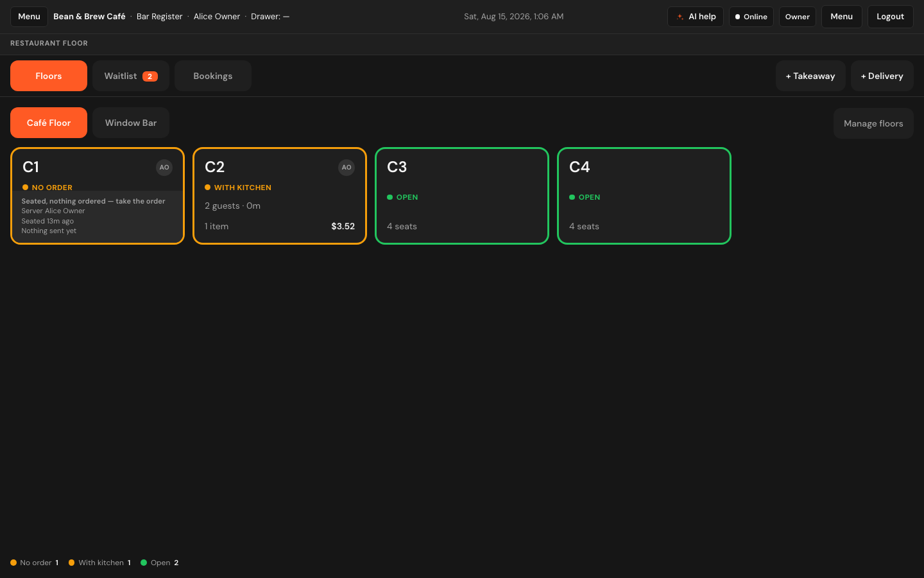Click the Waitlist count badge showing 2
The image size is (924, 578).
pos(150,76)
